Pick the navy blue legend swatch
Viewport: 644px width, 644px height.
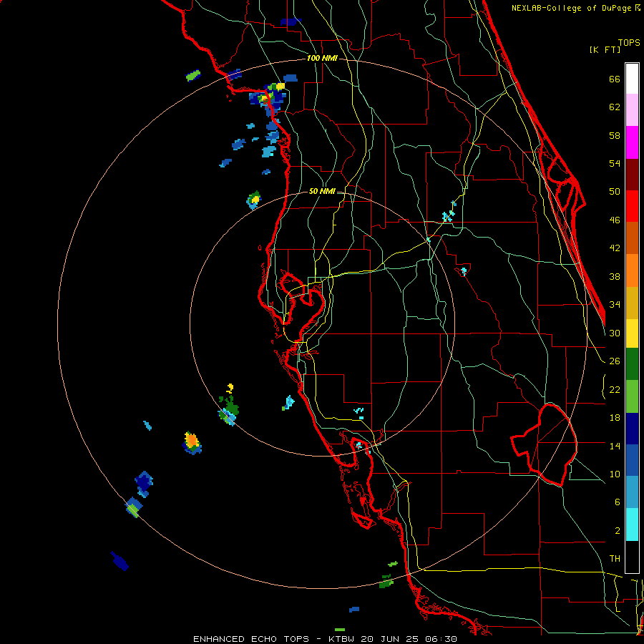point(632,429)
